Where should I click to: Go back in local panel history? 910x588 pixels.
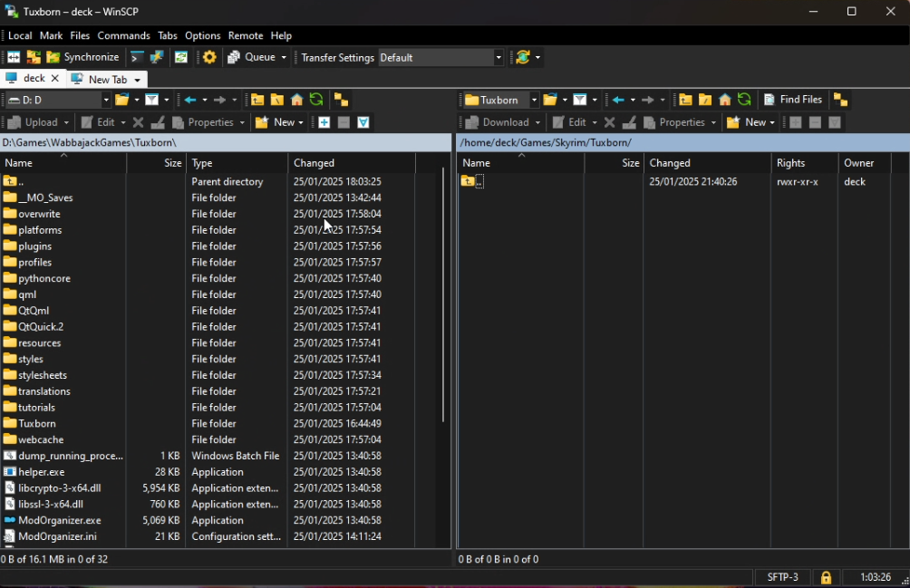pyautogui.click(x=190, y=100)
